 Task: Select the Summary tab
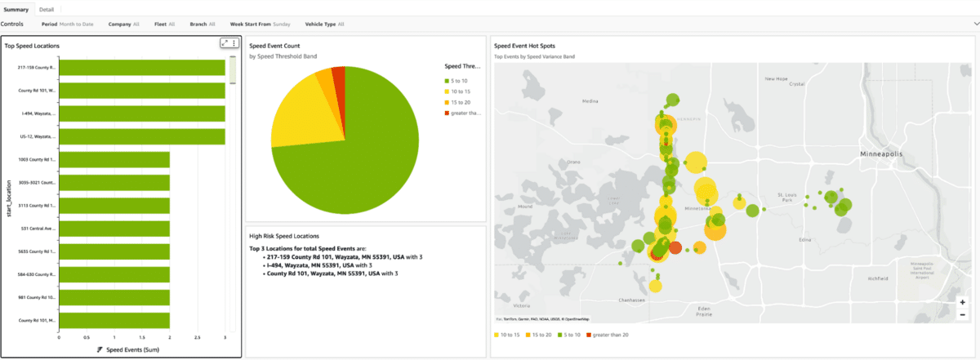point(16,9)
